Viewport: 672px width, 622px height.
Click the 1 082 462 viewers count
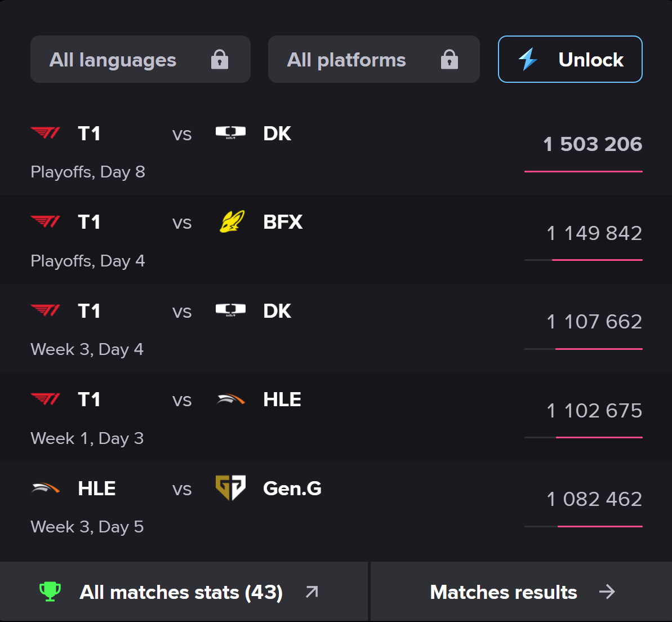594,499
